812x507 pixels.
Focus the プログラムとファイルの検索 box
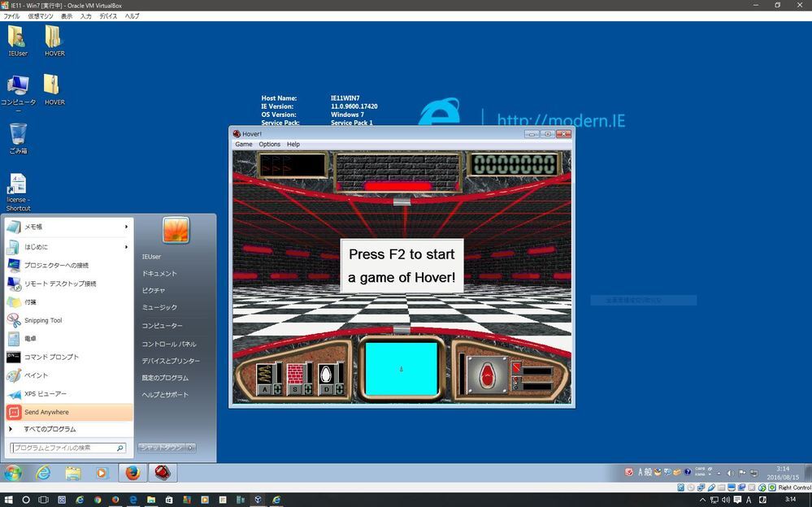(x=67, y=448)
